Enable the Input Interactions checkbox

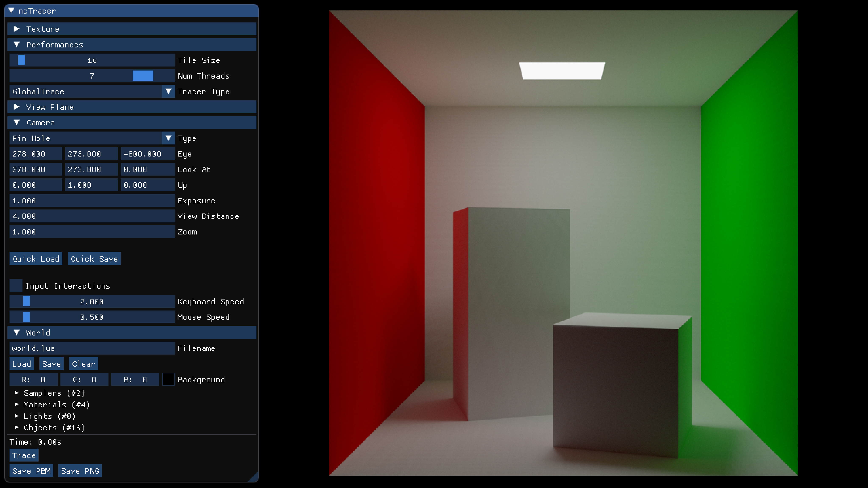(x=16, y=286)
